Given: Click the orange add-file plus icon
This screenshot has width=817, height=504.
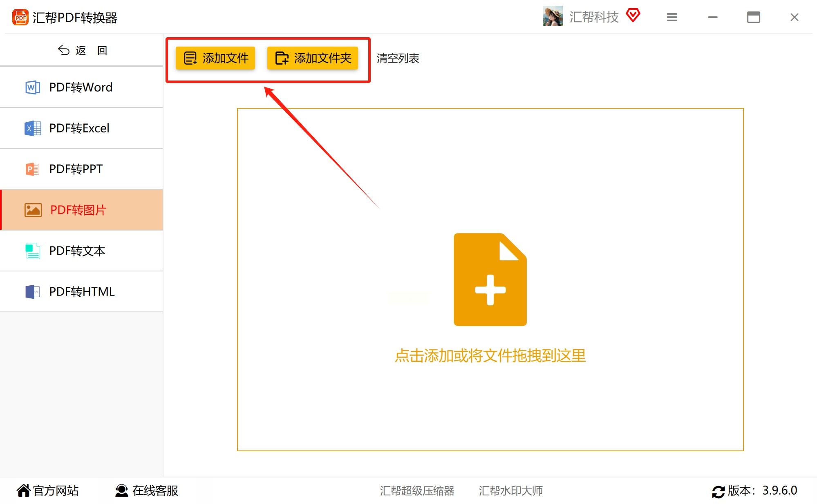Looking at the screenshot, I should coord(490,280).
